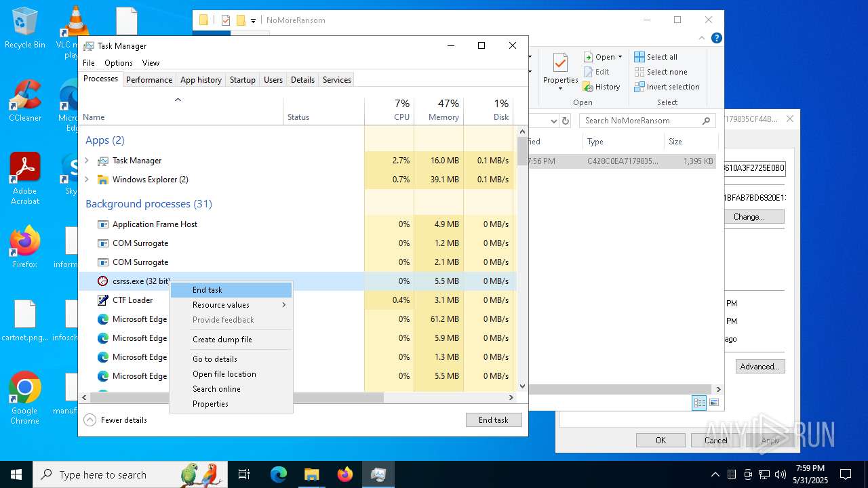Screen dimensions: 868x488
Task: Launch Firefox from desktop shortcut
Action: pos(24,247)
